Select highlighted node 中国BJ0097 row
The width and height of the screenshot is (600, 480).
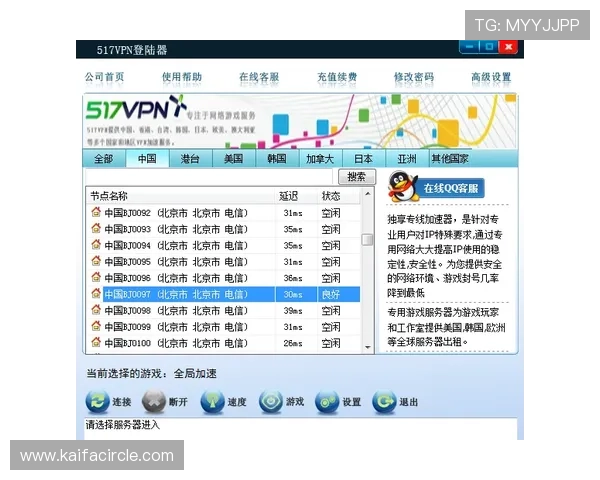tap(224, 294)
